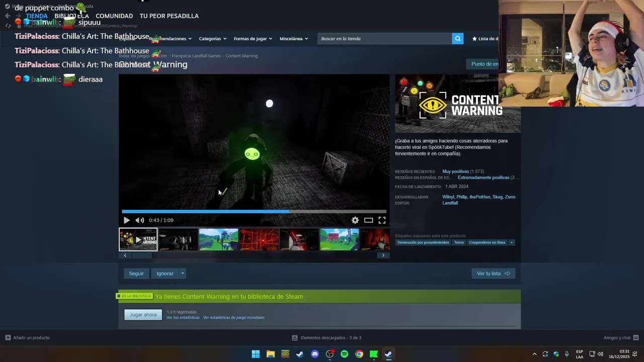Click the first Steam icon in the taskbar

point(300,354)
